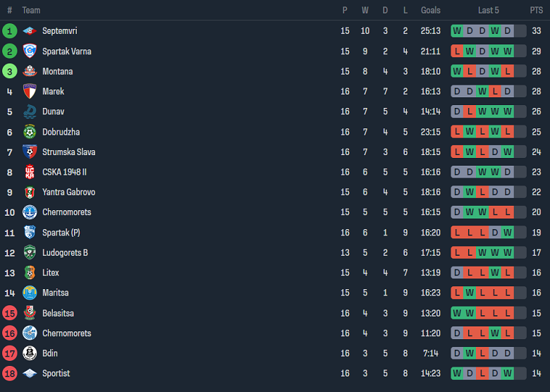Click the red position 18 badge
The width and height of the screenshot is (550, 392).
pyautogui.click(x=9, y=374)
